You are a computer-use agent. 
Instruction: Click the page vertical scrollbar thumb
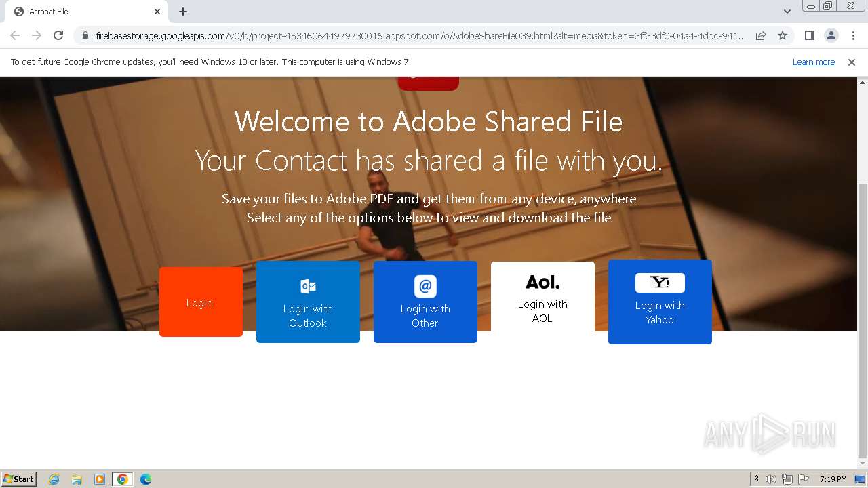click(x=863, y=321)
